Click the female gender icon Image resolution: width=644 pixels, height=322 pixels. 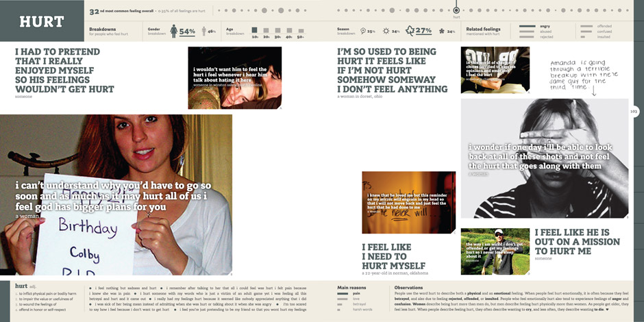point(174,32)
